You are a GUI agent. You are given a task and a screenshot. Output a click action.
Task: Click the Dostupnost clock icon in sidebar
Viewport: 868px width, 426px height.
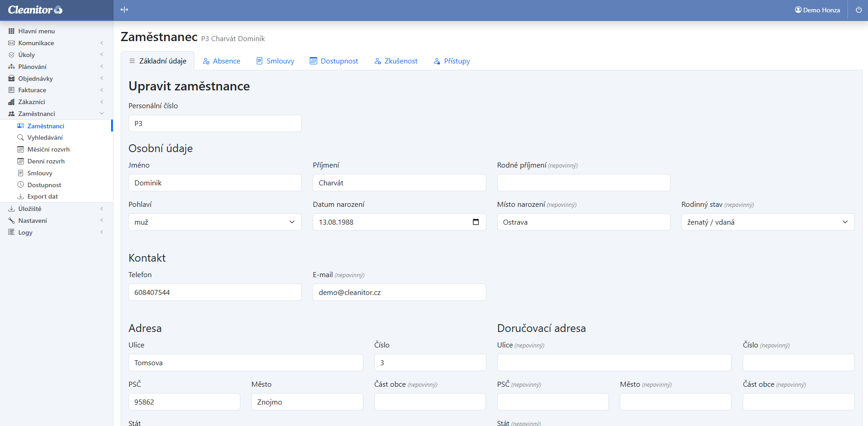coord(21,185)
